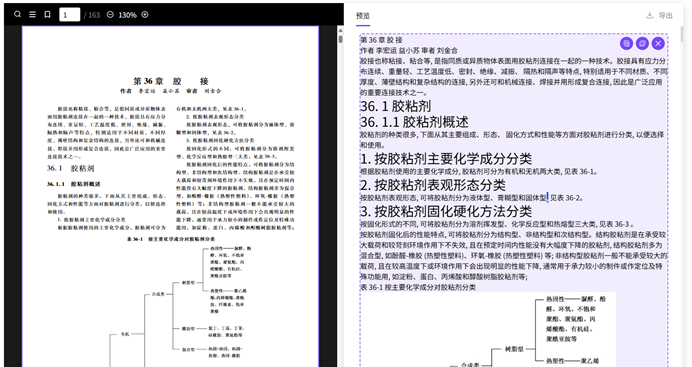Click the preview heading 36. 1 胶粘剂
The image size is (692, 367).
tap(395, 106)
